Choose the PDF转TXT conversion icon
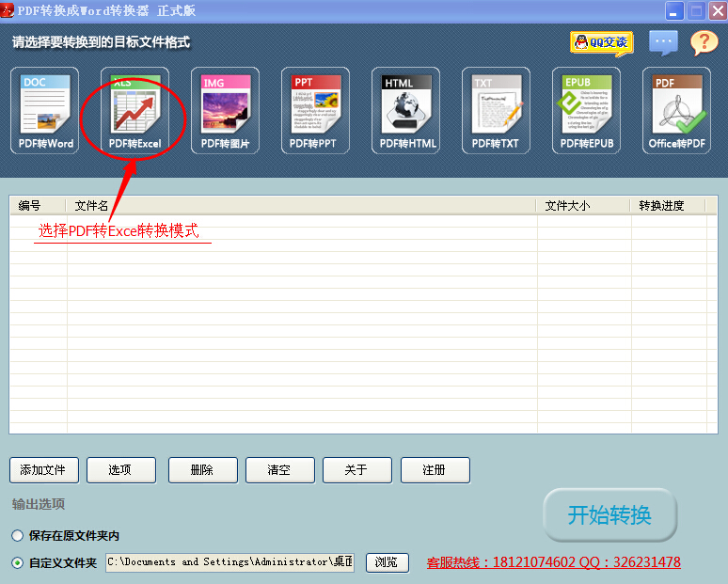This screenshot has width=728, height=584. [496, 110]
